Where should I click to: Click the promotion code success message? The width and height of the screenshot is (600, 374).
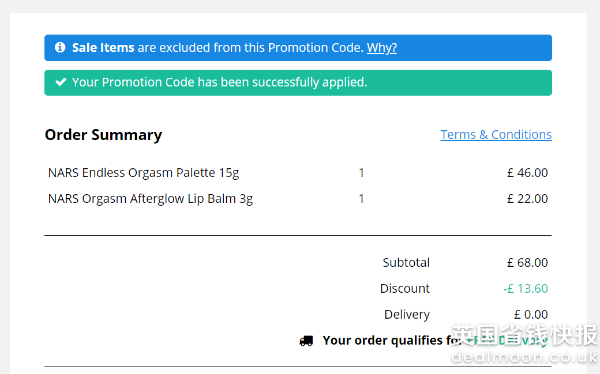coord(220,82)
